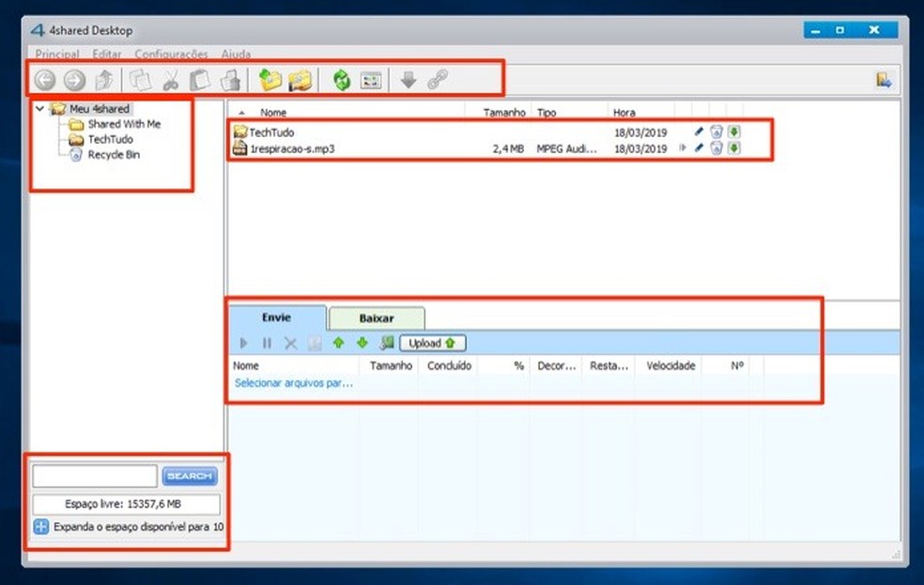The width and height of the screenshot is (924, 585).
Task: Click the green download arrow toolbar icon
Action: click(408, 80)
